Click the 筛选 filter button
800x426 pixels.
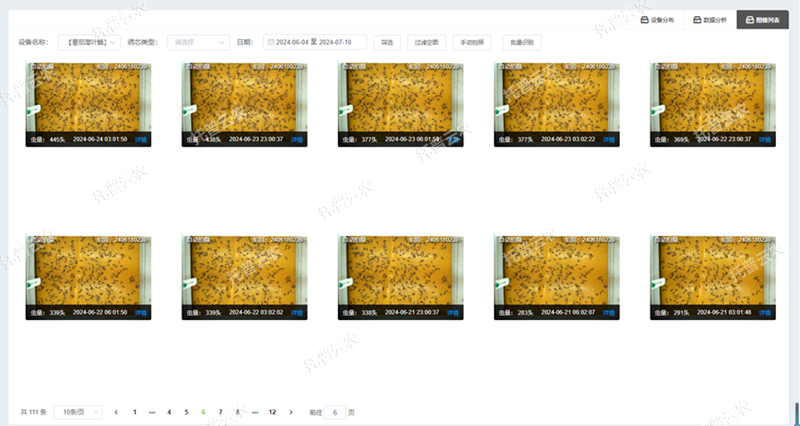pos(387,42)
